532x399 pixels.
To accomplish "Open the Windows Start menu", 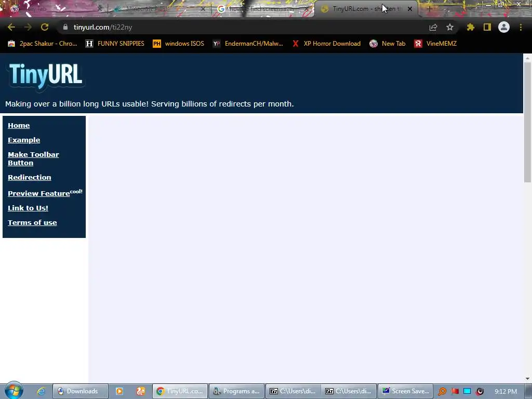I will coord(14,391).
